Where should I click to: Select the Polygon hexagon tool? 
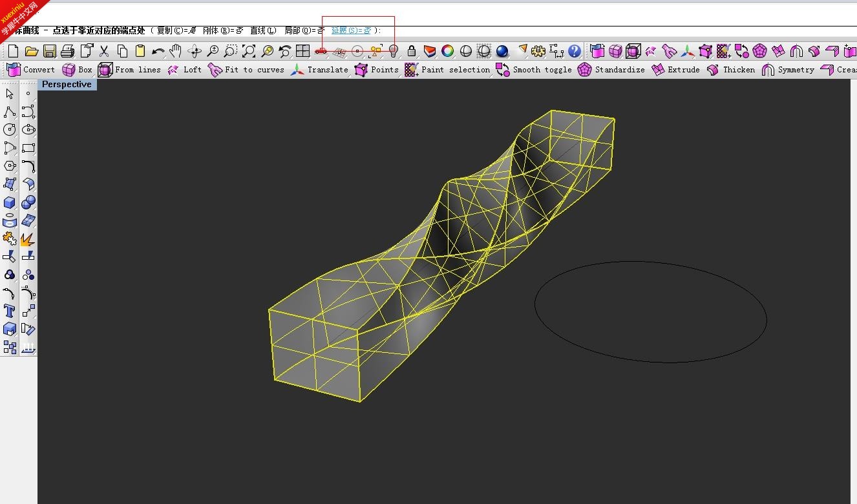[x=10, y=166]
